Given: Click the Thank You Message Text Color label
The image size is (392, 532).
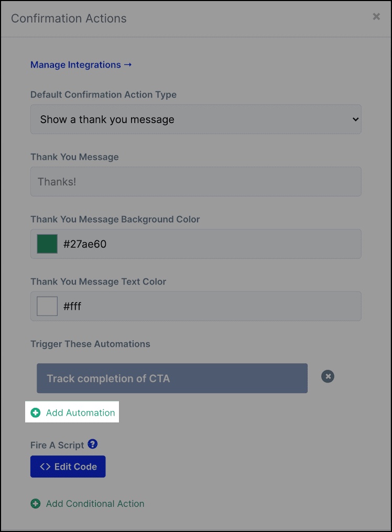Looking at the screenshot, I should [x=99, y=281].
